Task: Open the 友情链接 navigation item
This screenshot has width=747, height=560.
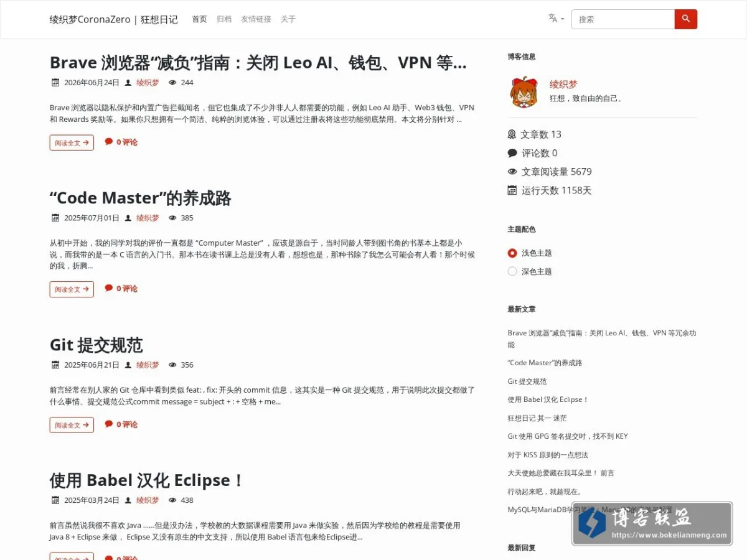Action: click(256, 19)
